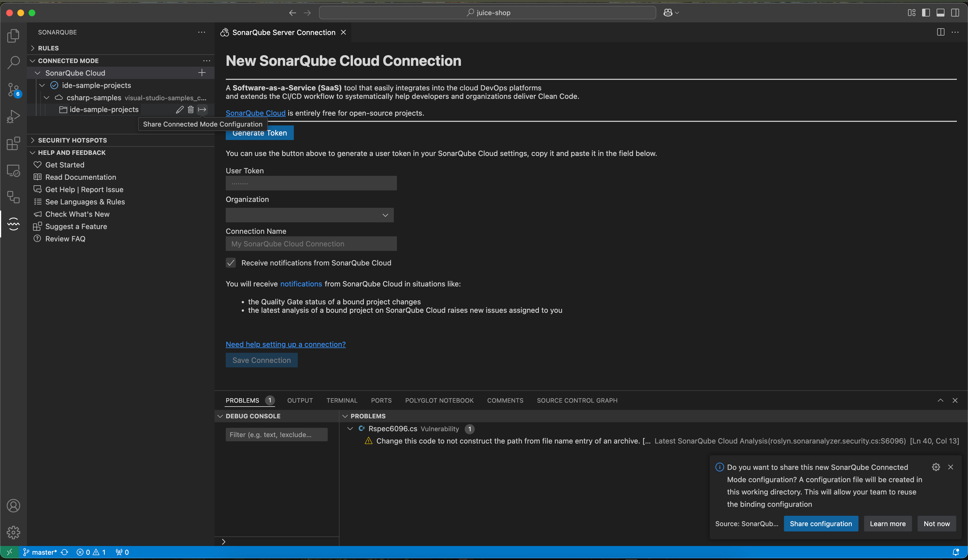Open notification settings gear icon
Viewport: 968px width, 560px height.
pyautogui.click(x=936, y=467)
